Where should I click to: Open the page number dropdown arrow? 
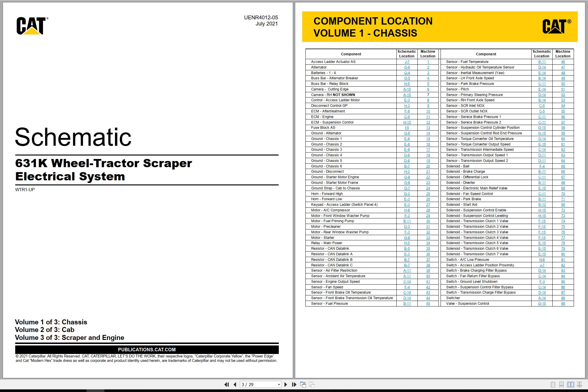point(279,385)
